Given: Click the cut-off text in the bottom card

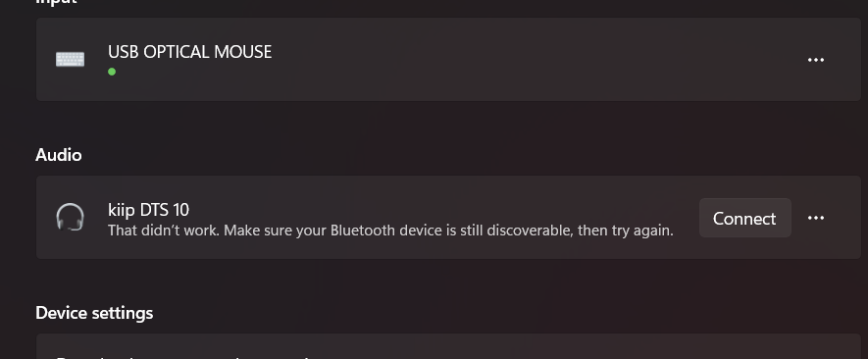Looking at the screenshot, I should point(185,356).
